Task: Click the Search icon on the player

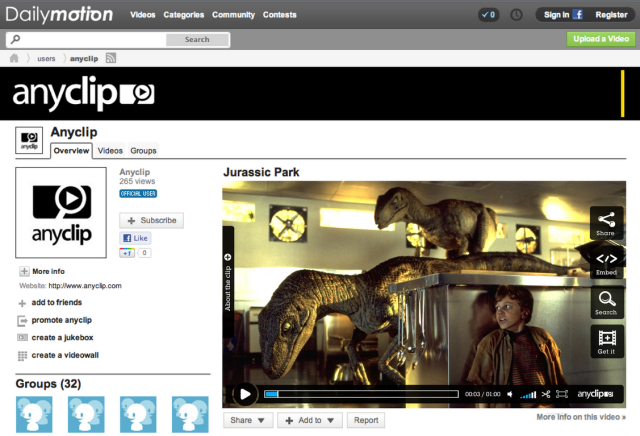Action: 607,302
